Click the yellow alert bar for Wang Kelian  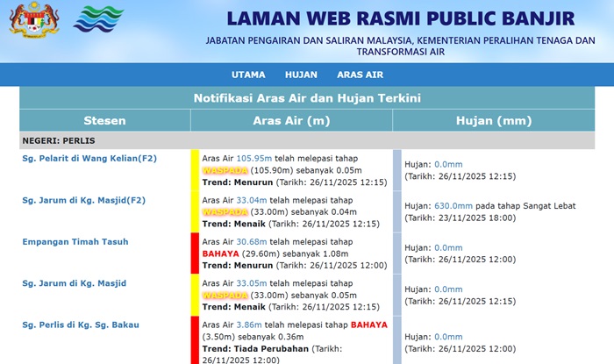click(195, 170)
